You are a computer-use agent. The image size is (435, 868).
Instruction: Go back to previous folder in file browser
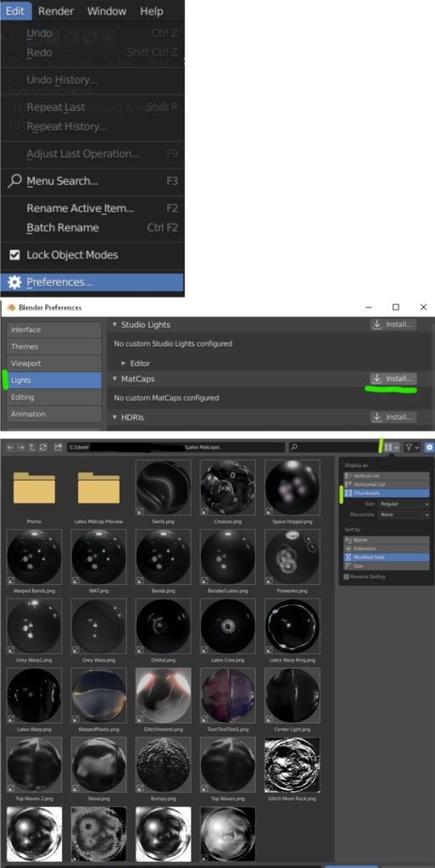pos(11,448)
